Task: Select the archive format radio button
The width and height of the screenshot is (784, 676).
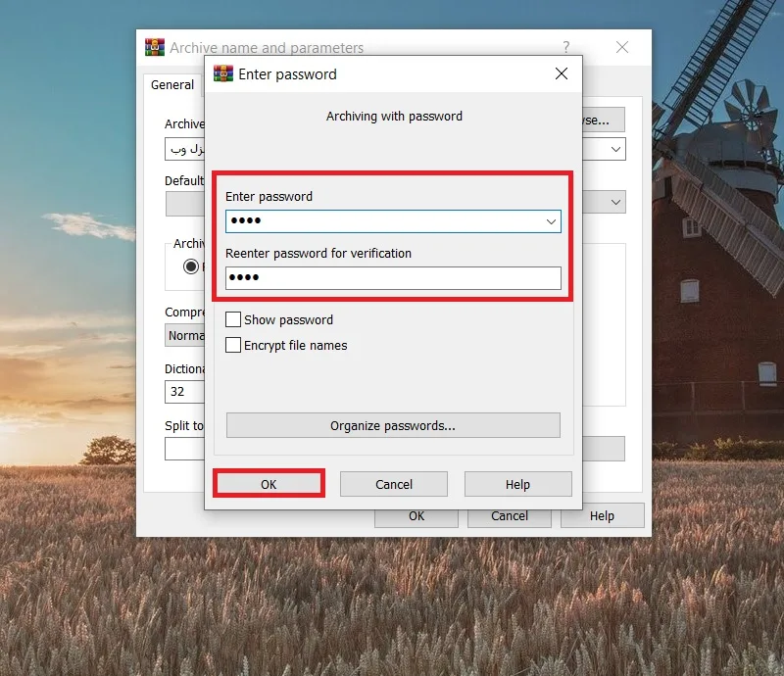Action: [x=190, y=266]
